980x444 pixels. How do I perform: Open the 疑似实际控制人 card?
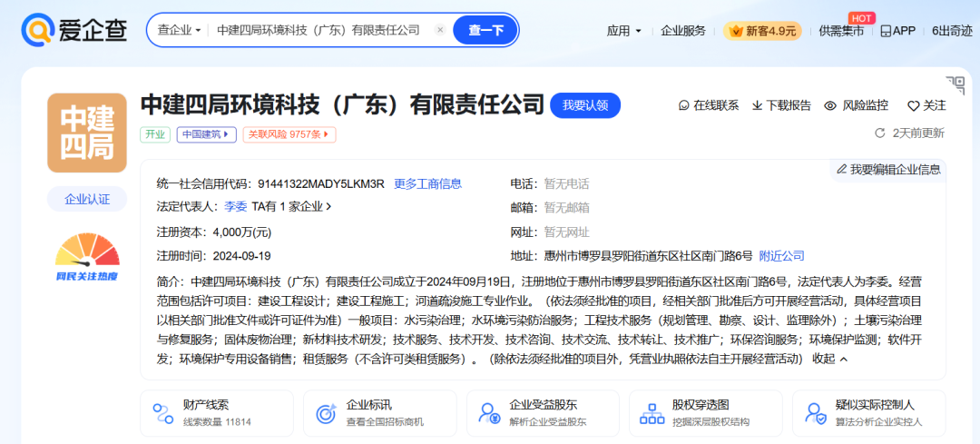(x=869, y=413)
